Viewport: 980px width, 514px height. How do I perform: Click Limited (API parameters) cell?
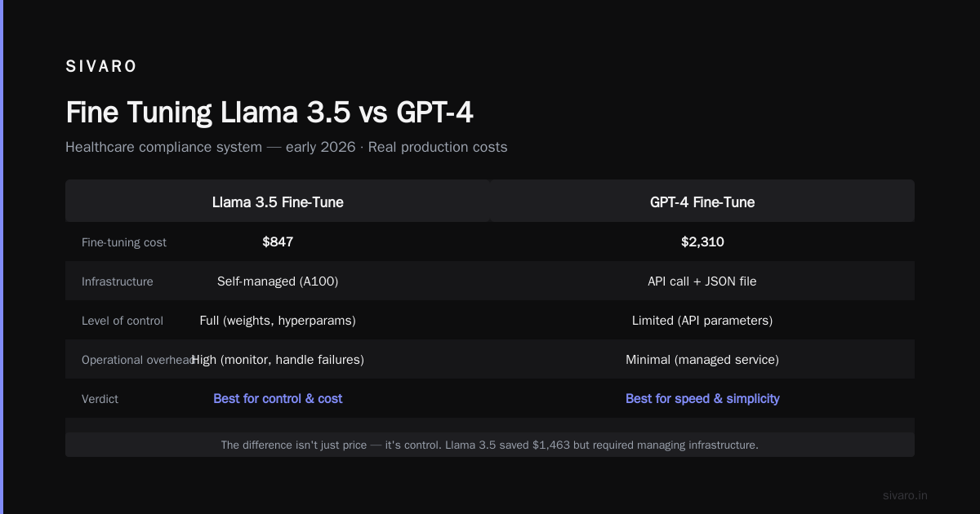coord(702,321)
